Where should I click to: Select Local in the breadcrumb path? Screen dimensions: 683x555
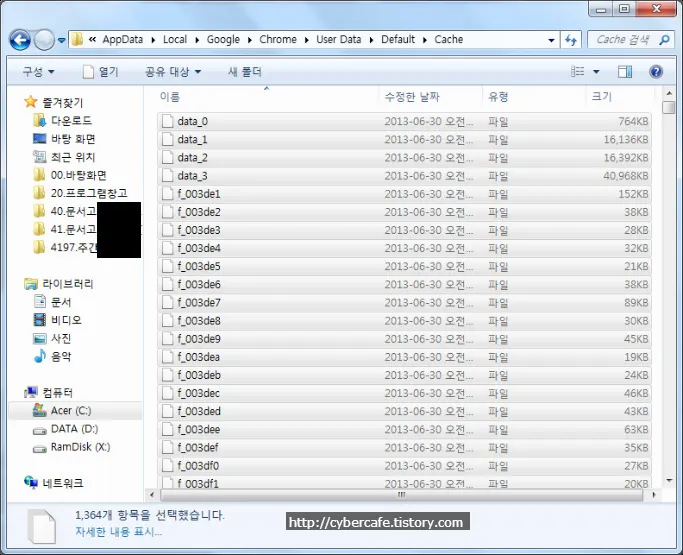(175, 40)
